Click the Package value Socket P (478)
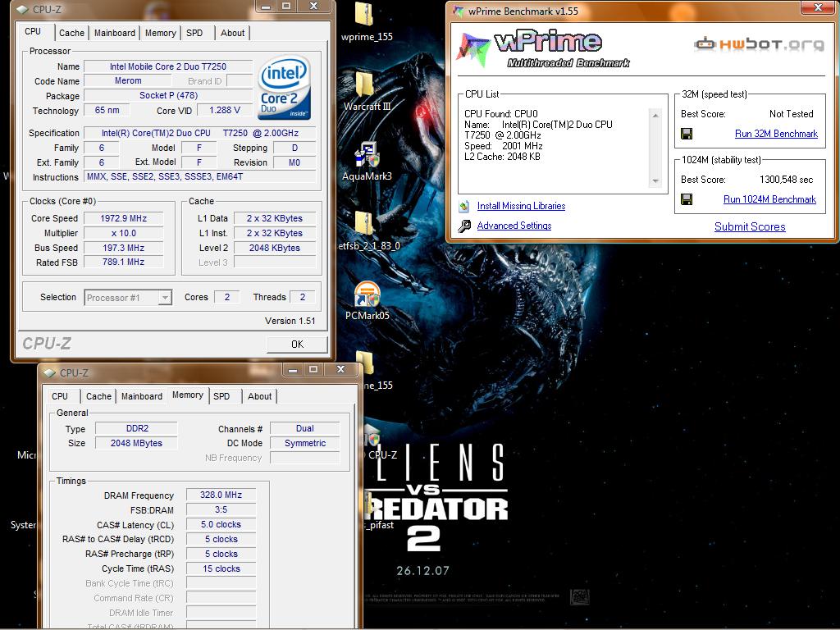Screen dimensions: 840x630 click(x=168, y=95)
